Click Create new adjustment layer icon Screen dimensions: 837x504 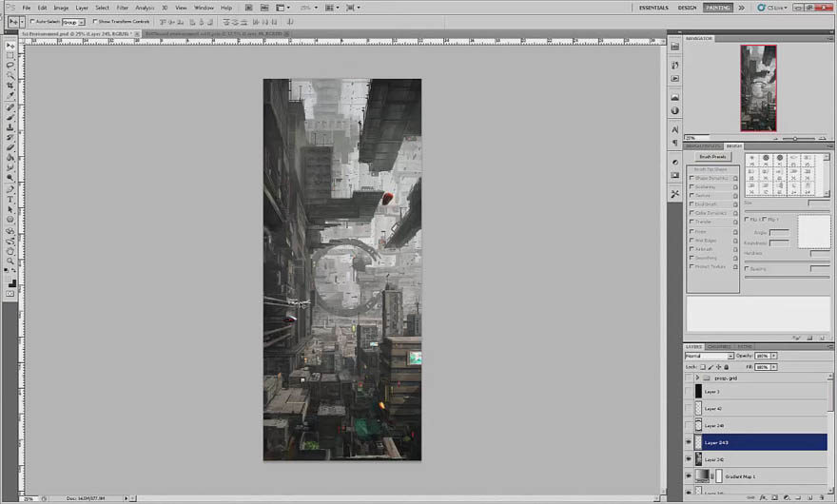787,497
